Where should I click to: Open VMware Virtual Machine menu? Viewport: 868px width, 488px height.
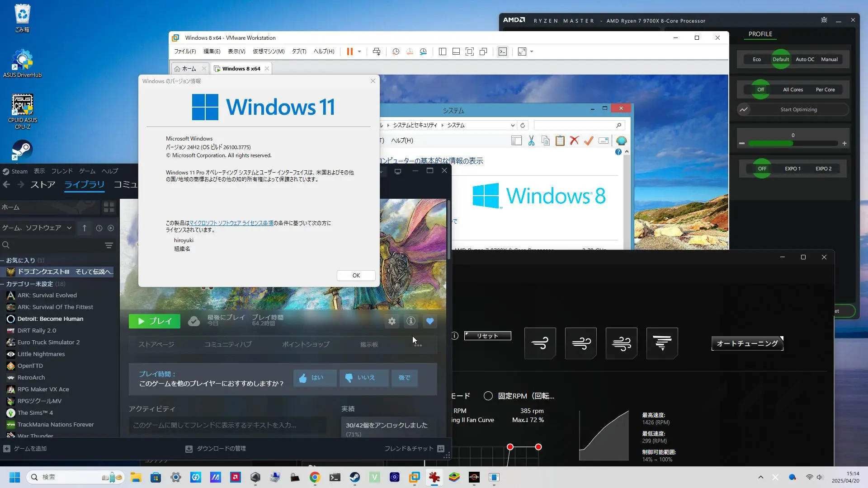pyautogui.click(x=269, y=52)
